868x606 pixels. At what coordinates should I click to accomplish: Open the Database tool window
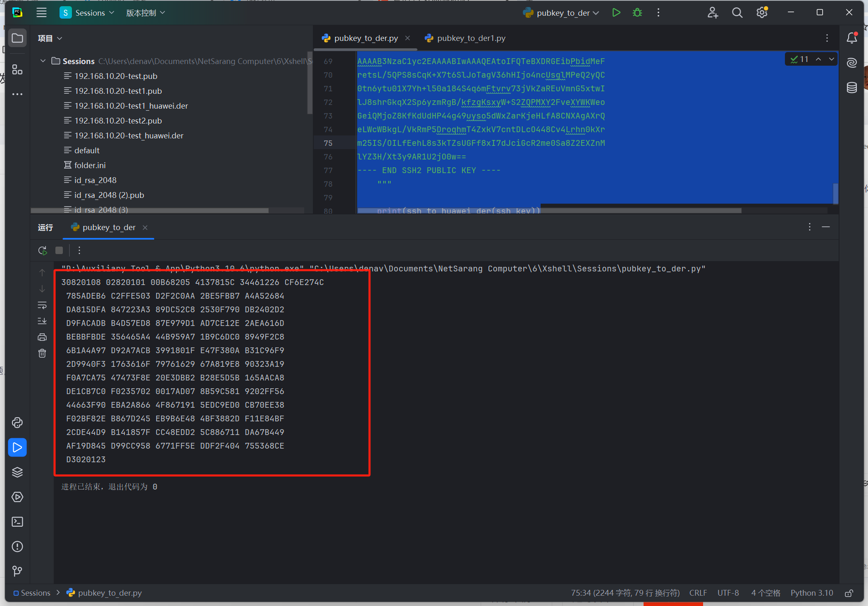click(x=851, y=87)
